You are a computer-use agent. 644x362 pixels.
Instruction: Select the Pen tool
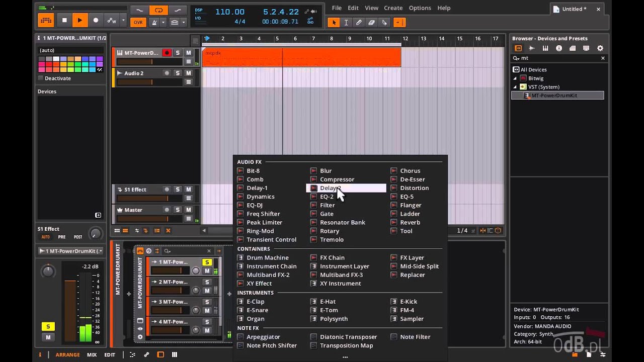click(359, 22)
